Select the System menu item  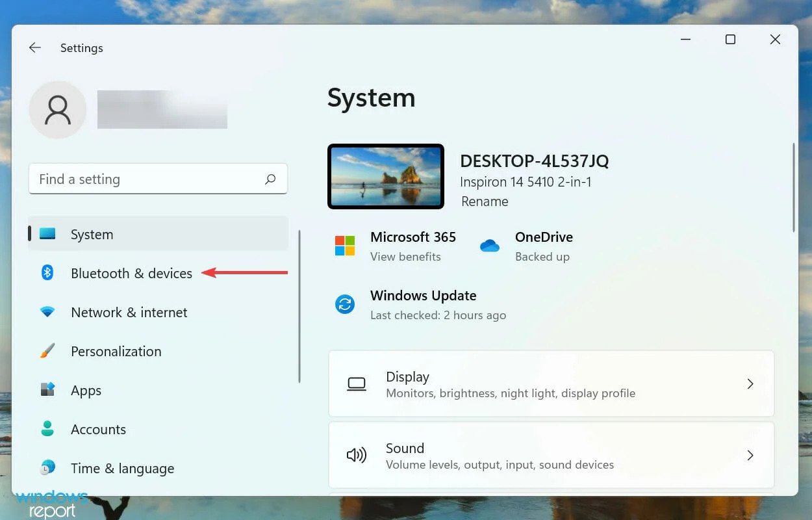[x=158, y=234]
